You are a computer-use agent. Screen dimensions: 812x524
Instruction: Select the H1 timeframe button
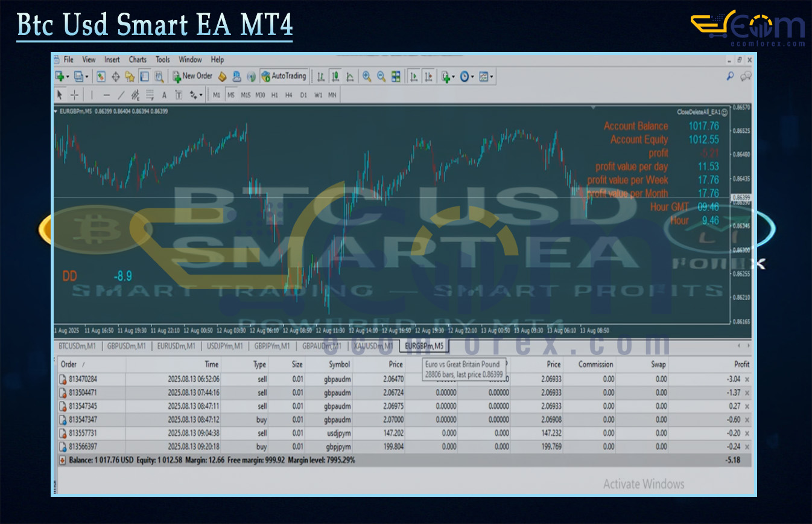(x=274, y=95)
